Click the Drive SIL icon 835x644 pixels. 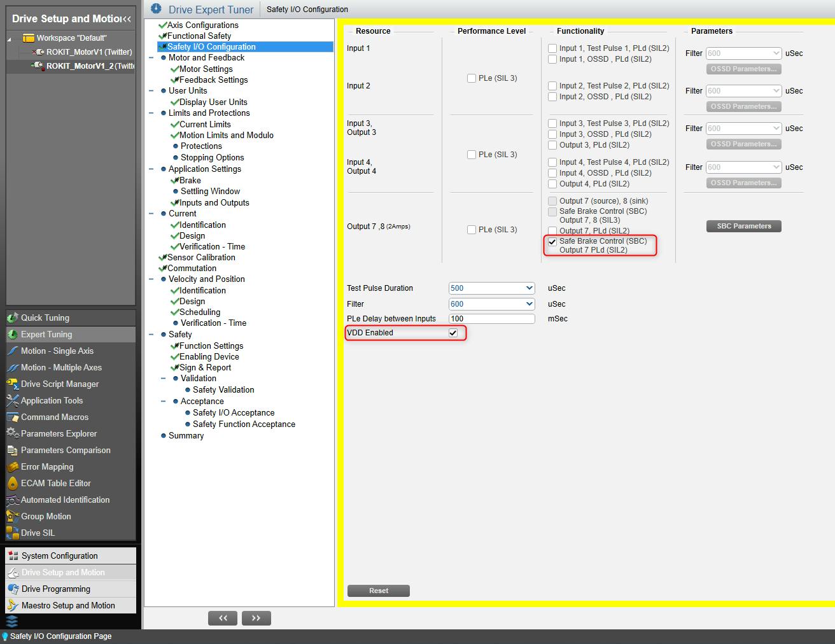tap(12, 533)
